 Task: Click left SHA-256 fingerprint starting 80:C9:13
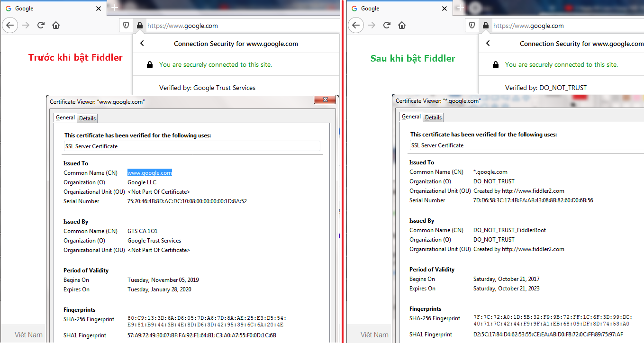(207, 321)
